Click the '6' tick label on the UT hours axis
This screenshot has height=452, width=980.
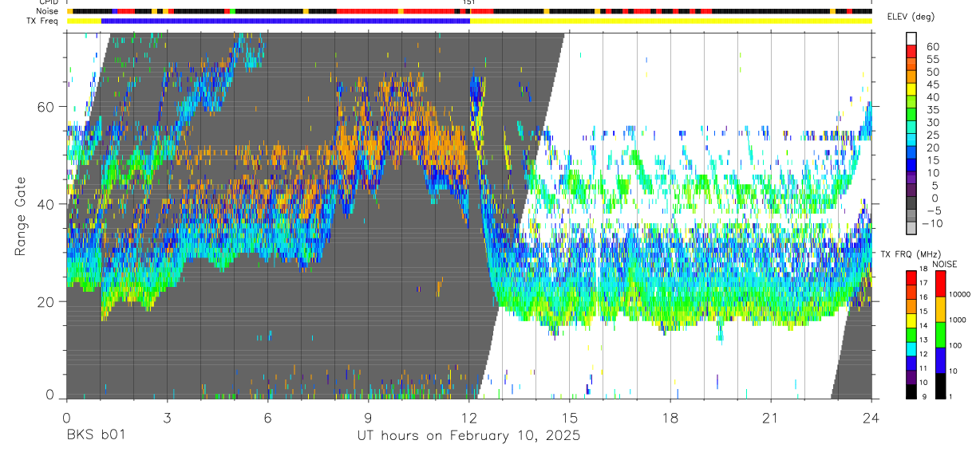click(x=267, y=418)
